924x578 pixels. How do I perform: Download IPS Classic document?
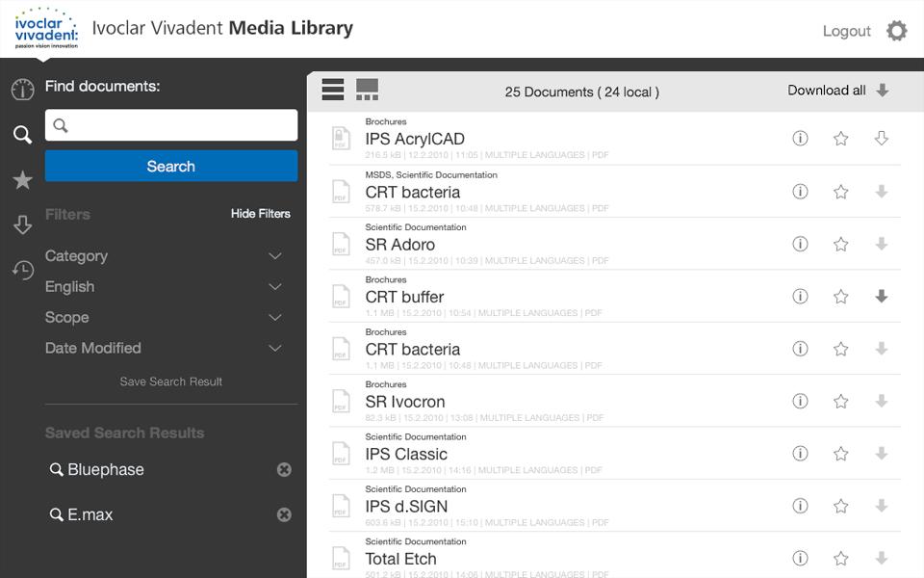tap(882, 453)
